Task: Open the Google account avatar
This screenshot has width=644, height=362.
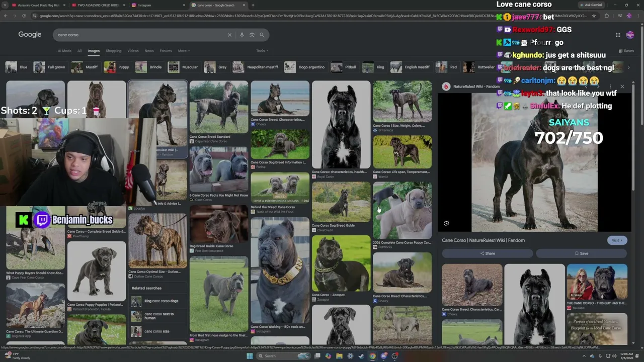Action: point(630,35)
